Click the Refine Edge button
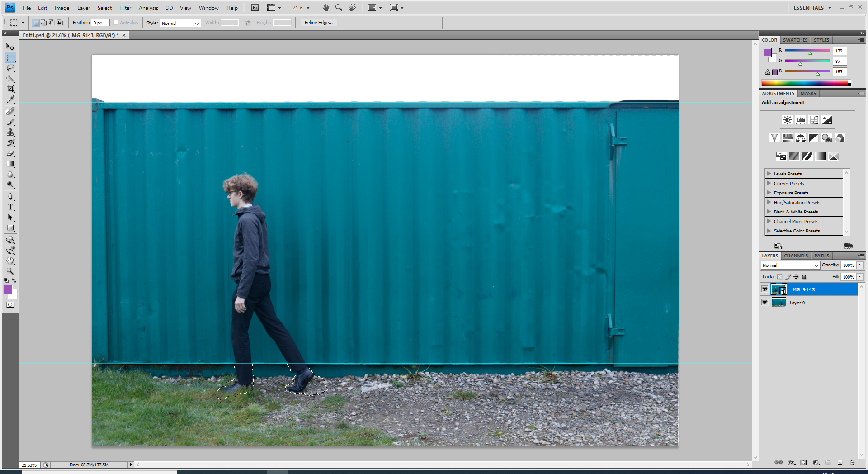The height and width of the screenshot is (474, 868). 319,23
